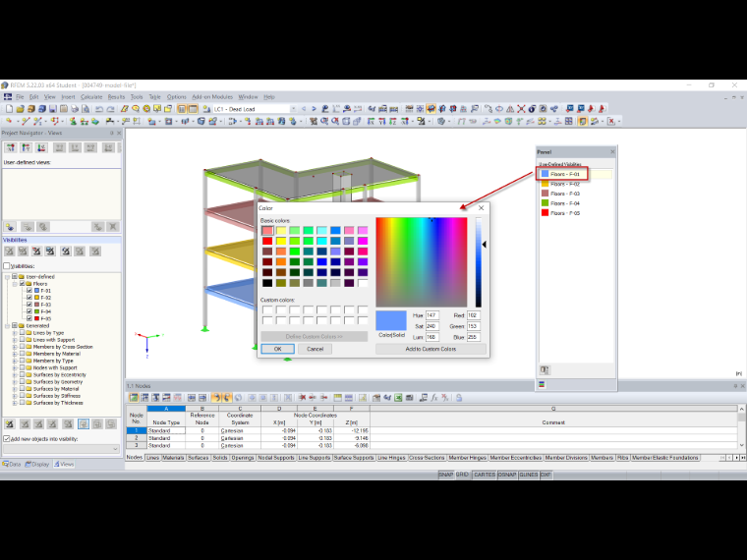This screenshot has height=560, width=747.
Task: Toggle the F-05 visibility checkbox in tree
Action: click(x=29, y=318)
